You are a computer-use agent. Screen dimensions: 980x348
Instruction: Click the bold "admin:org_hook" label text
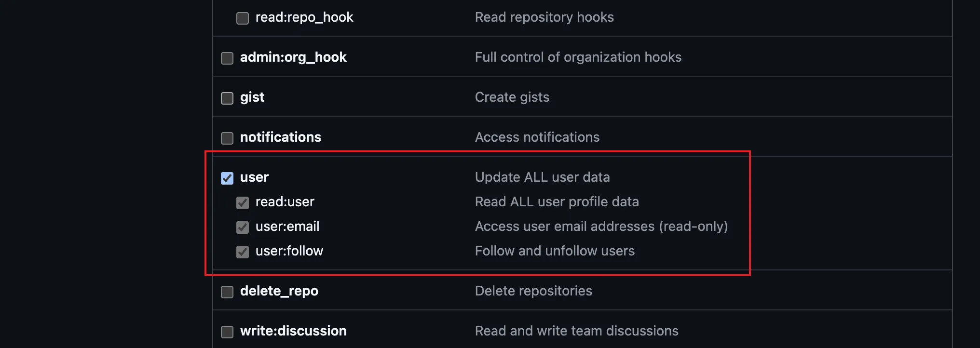(293, 57)
